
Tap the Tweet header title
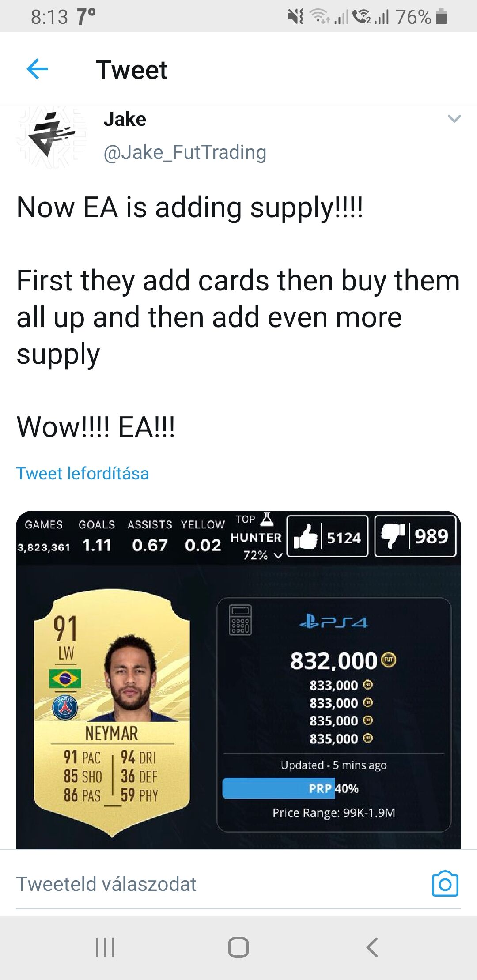click(132, 70)
